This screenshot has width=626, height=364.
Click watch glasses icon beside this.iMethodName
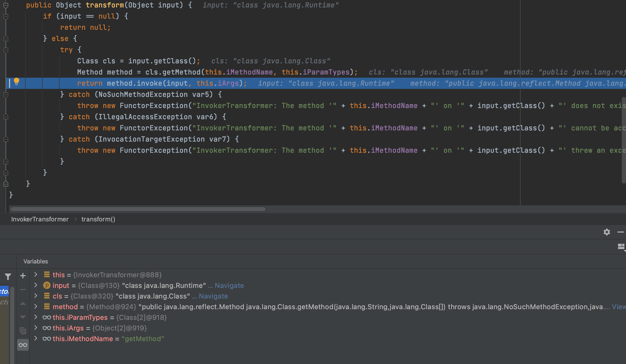coord(47,339)
